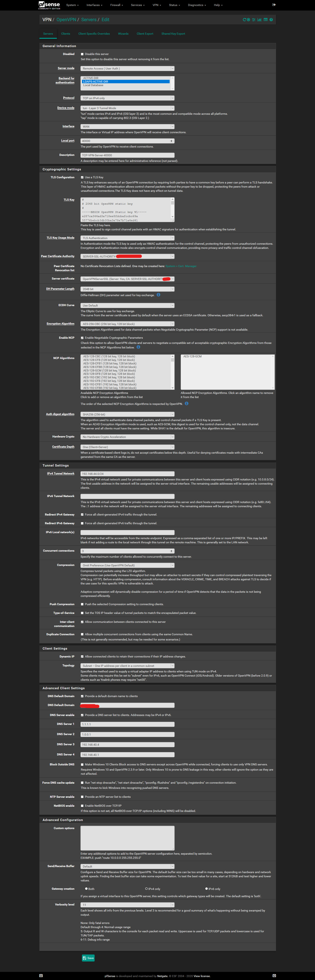Click Servers breadcrumb link
Image resolution: width=315 pixels, height=980 pixels.
89,20
